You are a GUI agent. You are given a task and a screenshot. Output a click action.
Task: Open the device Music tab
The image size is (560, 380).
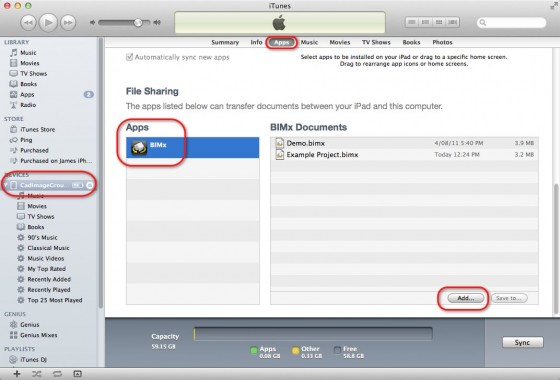tap(309, 42)
